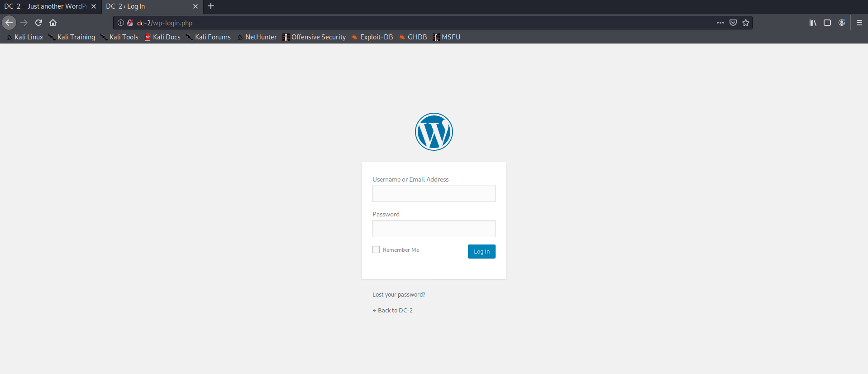The width and height of the screenshot is (868, 374).
Task: Open the NetHunter bookmark
Action: [257, 37]
